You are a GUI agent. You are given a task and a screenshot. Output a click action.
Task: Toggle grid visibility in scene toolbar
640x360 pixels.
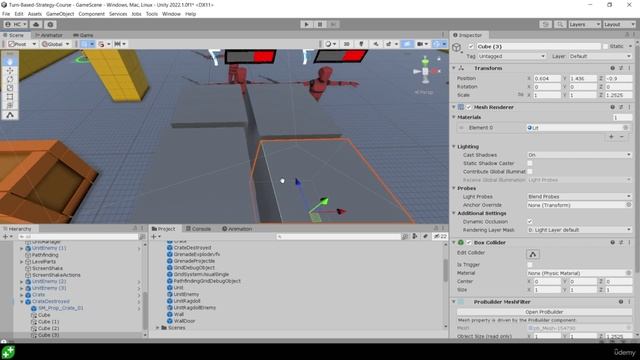[x=84, y=44]
